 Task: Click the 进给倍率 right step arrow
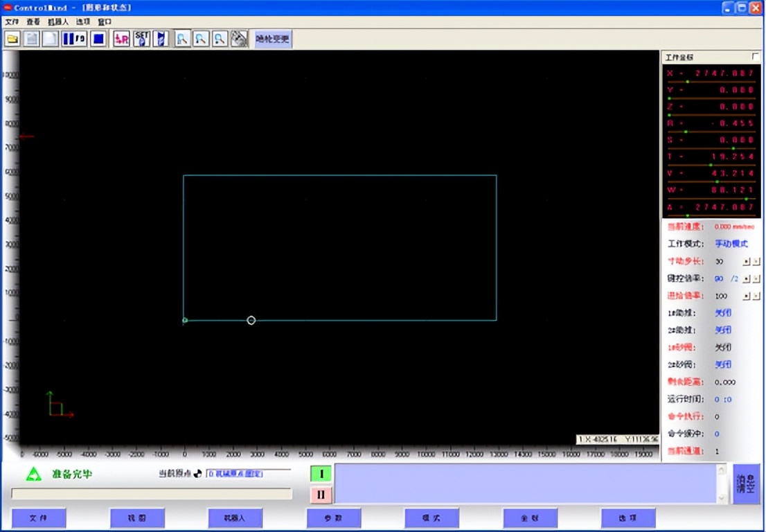(x=756, y=296)
